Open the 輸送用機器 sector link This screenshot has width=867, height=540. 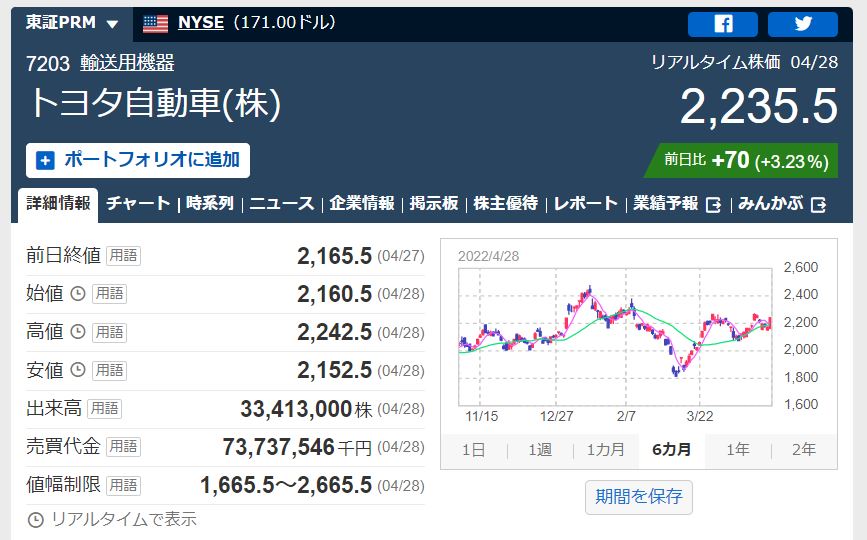(127, 63)
